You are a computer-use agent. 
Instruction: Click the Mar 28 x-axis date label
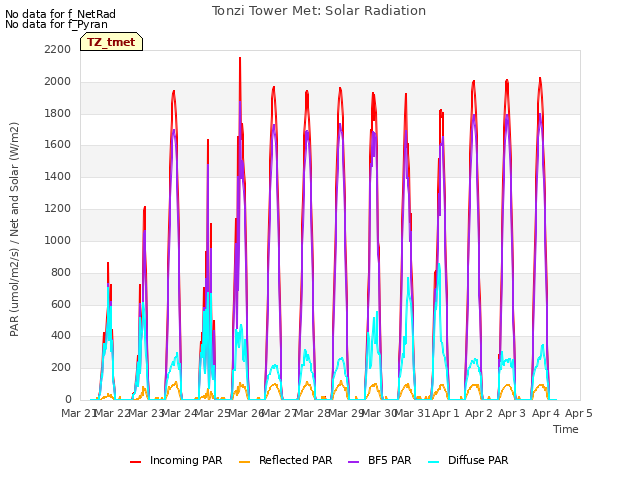312,413
